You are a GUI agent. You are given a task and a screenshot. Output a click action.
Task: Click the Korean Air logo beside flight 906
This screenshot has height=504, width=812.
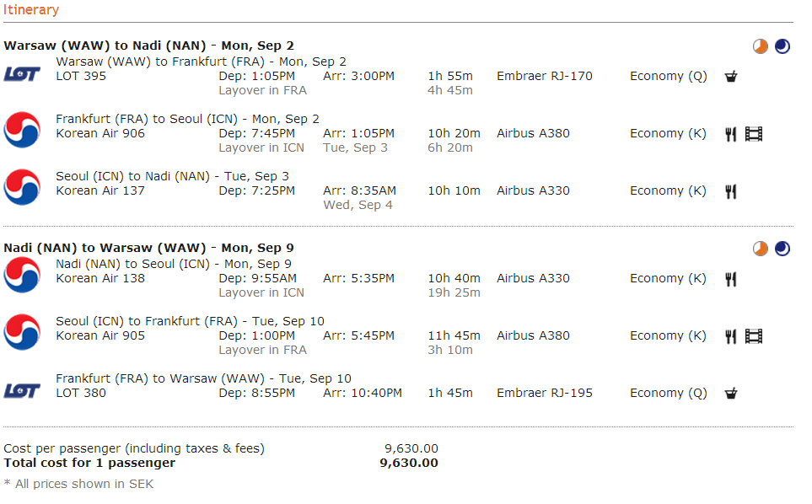coord(22,130)
